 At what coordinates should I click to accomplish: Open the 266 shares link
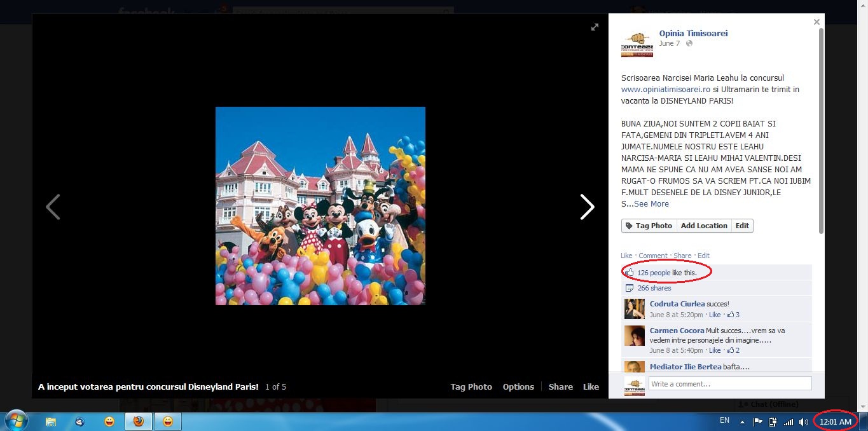pos(654,288)
